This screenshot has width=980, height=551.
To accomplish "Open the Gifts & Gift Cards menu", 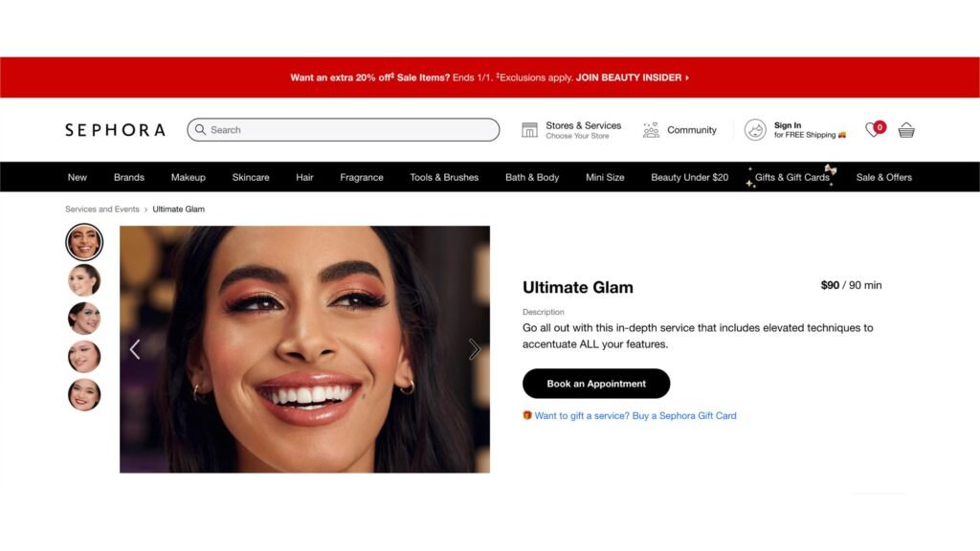I will pos(791,177).
